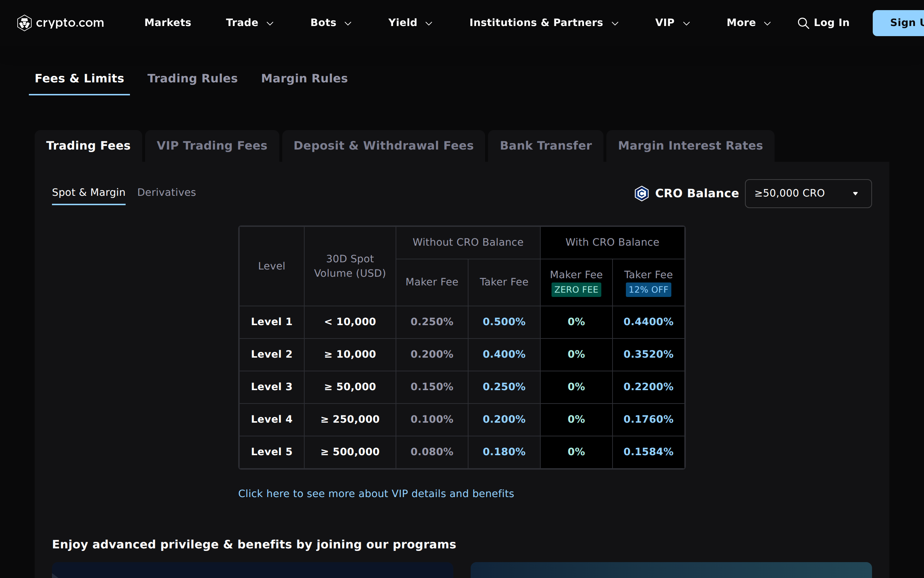Expand the Yield menu
This screenshot has height=578, width=924.
pos(410,22)
